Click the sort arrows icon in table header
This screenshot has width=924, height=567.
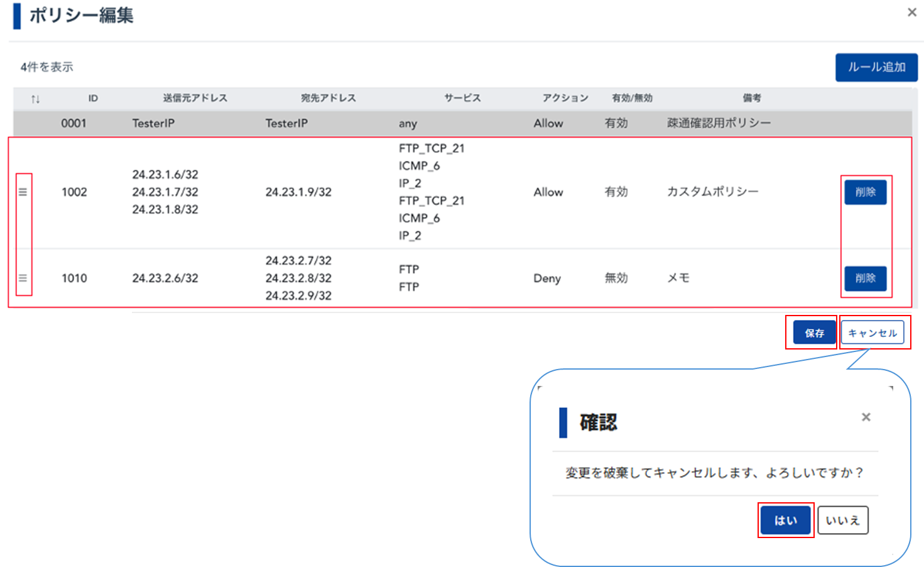pos(35,99)
